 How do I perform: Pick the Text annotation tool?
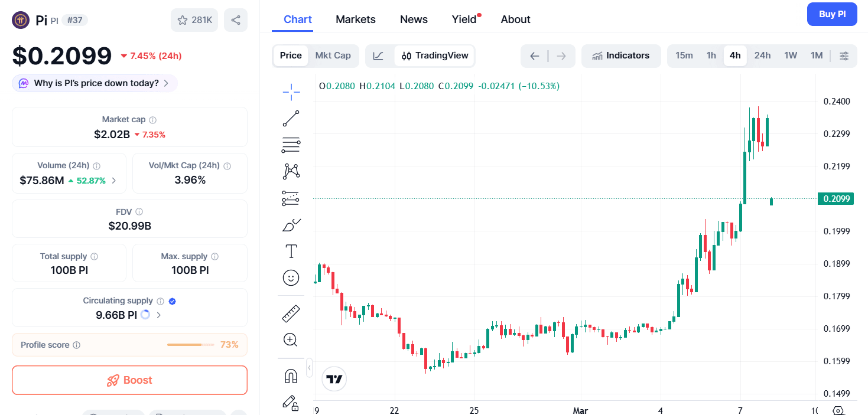click(291, 250)
